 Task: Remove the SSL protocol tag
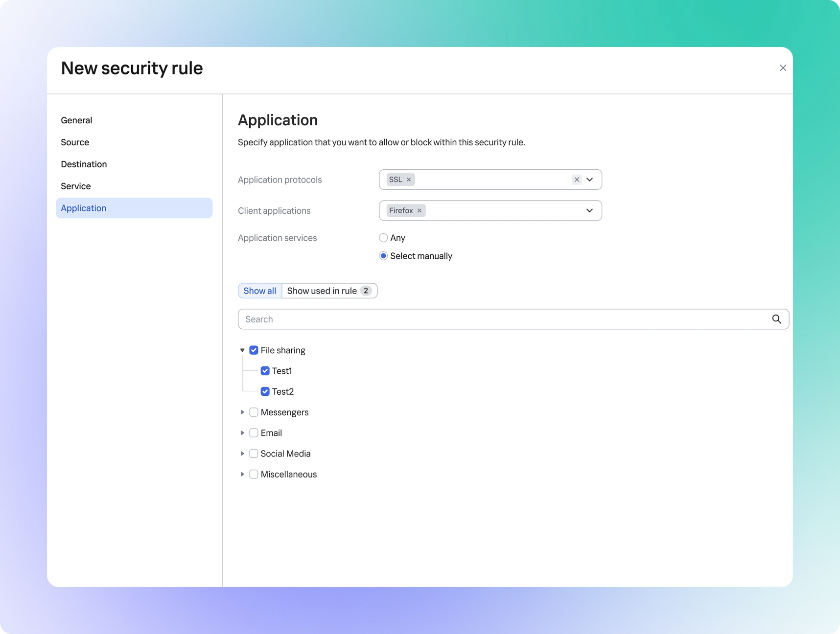pos(409,180)
